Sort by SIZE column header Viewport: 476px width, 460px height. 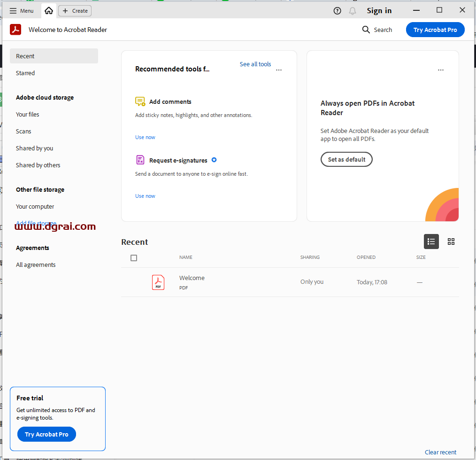[x=421, y=257]
